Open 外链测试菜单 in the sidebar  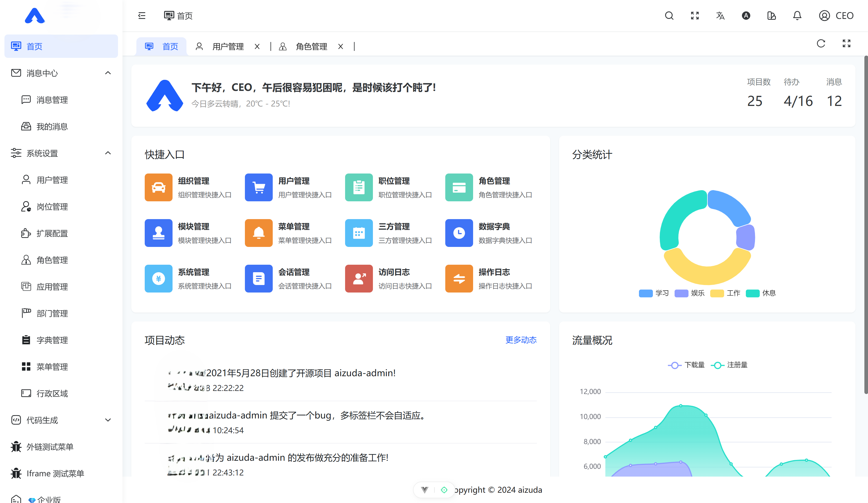61,447
